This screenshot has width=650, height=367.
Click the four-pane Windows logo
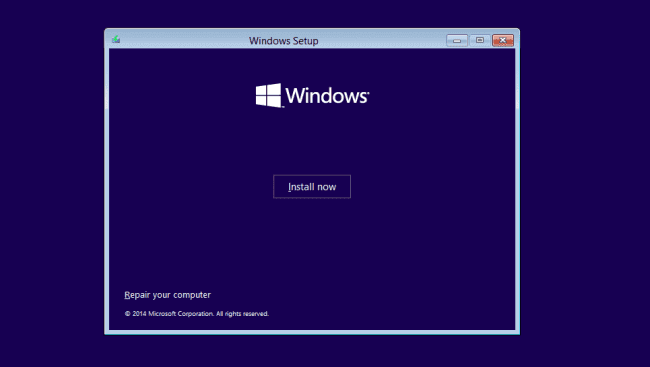coord(268,95)
